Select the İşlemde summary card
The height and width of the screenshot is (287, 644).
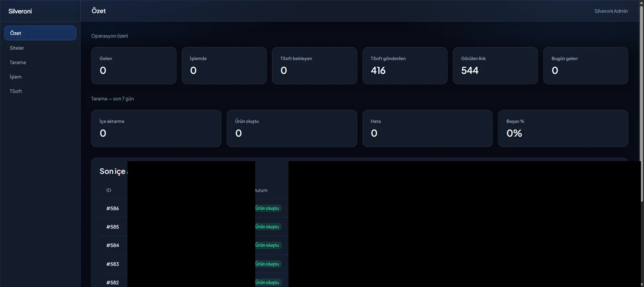[224, 66]
